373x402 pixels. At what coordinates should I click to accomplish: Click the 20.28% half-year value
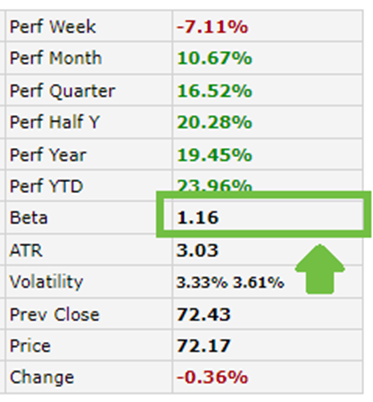coord(214,122)
